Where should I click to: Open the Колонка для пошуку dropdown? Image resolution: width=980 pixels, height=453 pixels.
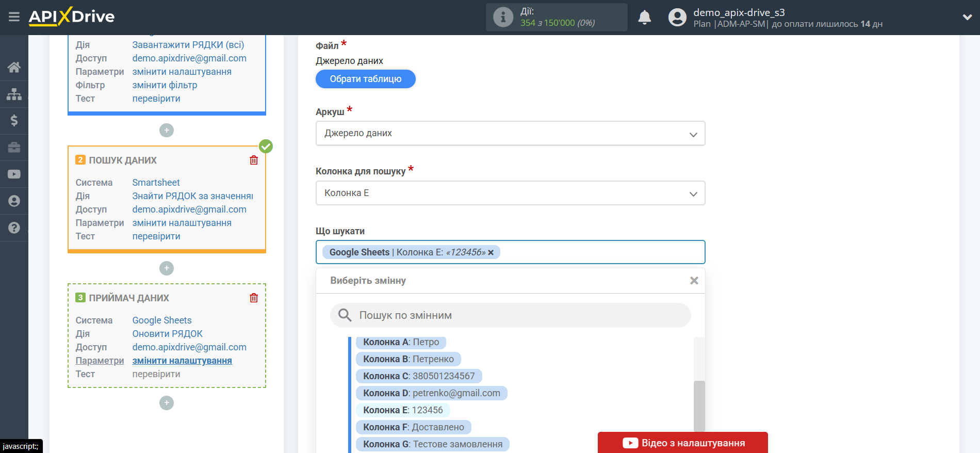pyautogui.click(x=511, y=193)
